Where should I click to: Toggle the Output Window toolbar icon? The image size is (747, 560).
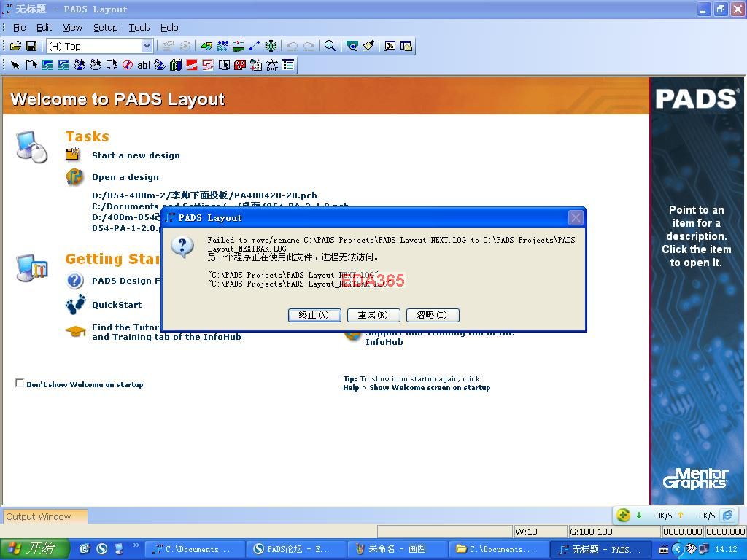click(390, 46)
